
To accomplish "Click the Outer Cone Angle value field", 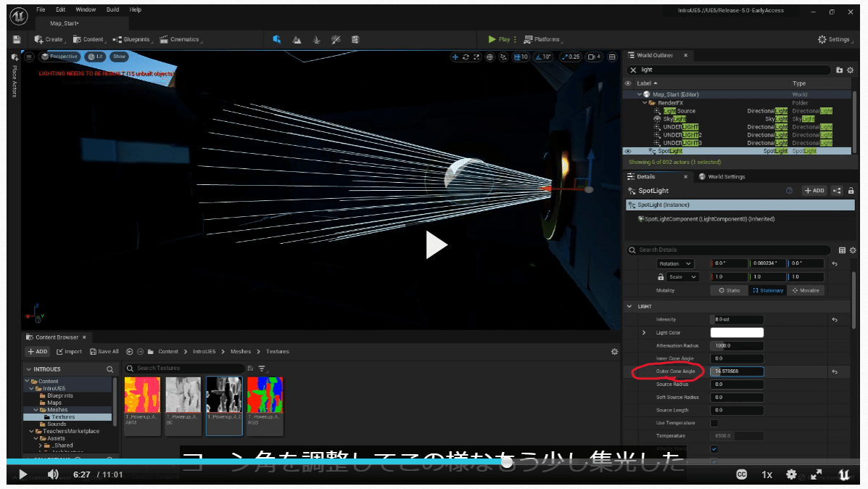I will pos(737,371).
